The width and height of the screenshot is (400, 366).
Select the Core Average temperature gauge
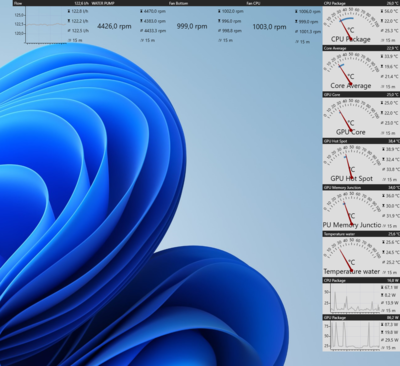coord(352,71)
